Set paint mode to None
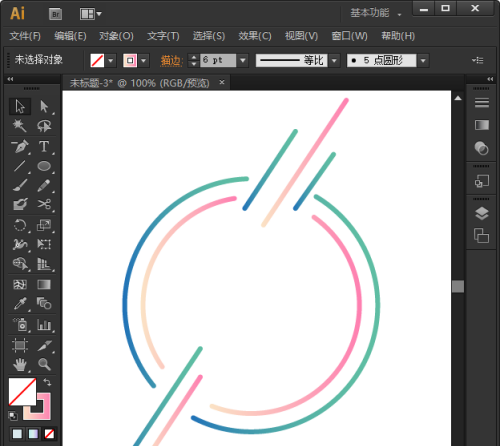500x446 pixels. (x=49, y=434)
